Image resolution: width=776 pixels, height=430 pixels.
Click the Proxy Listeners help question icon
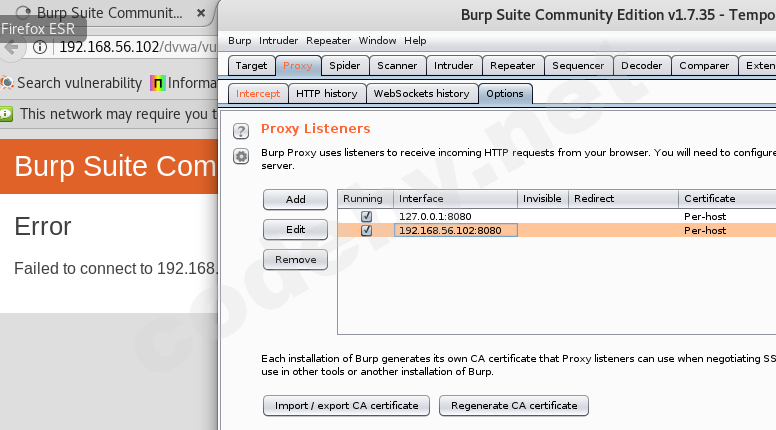point(240,132)
